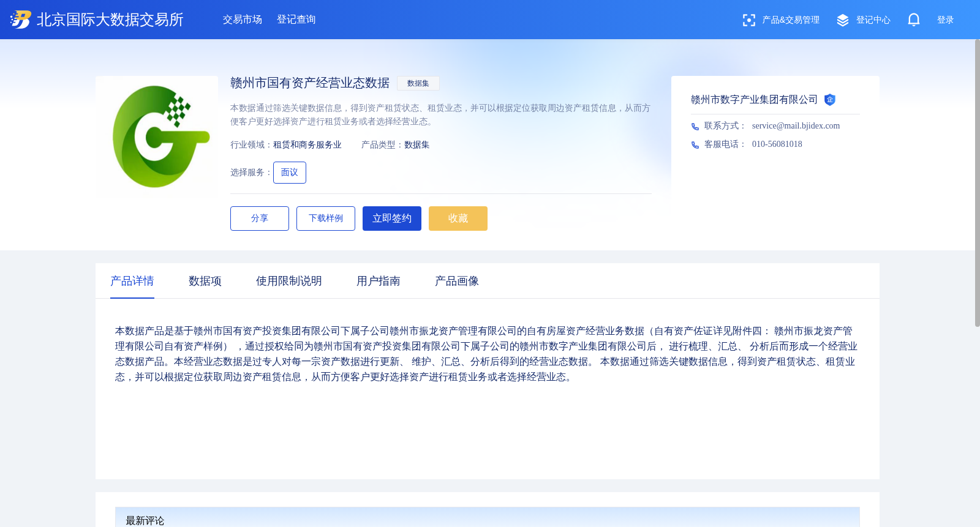Click industry value 租赁和商务服务业
This screenshot has width=980, height=527.
click(x=307, y=145)
